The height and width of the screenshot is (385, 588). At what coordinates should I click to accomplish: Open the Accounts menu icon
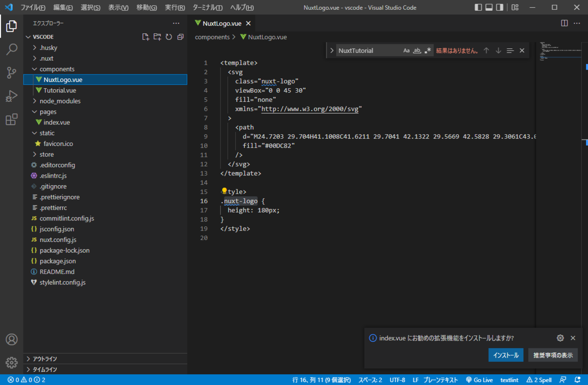tap(11, 339)
